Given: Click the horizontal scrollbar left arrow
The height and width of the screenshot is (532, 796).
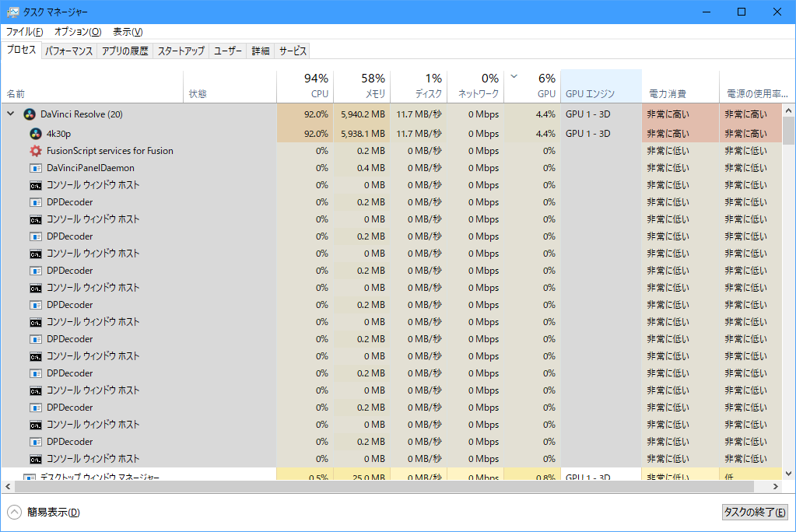Looking at the screenshot, I should pyautogui.click(x=8, y=486).
